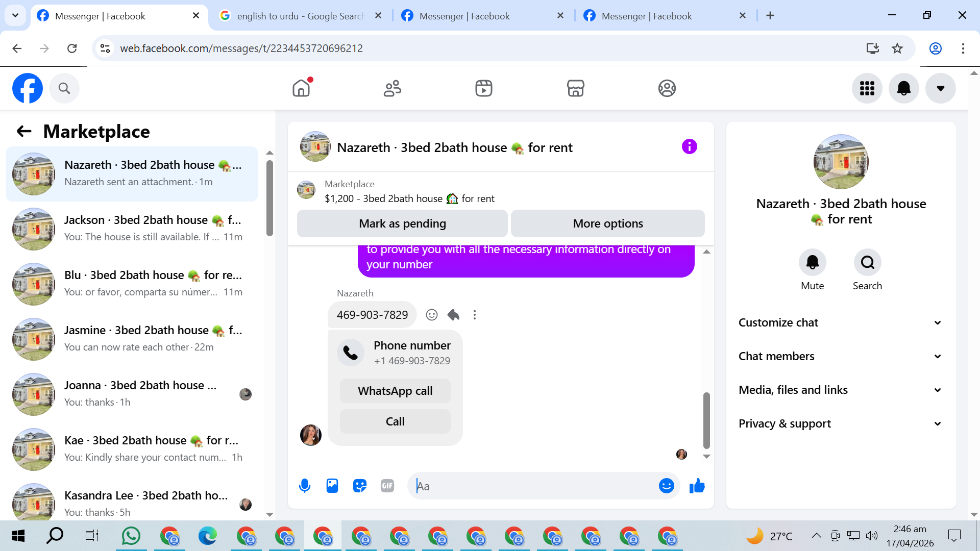
Task: Open the listing thumbnail in Marketplace banner
Action: (306, 190)
